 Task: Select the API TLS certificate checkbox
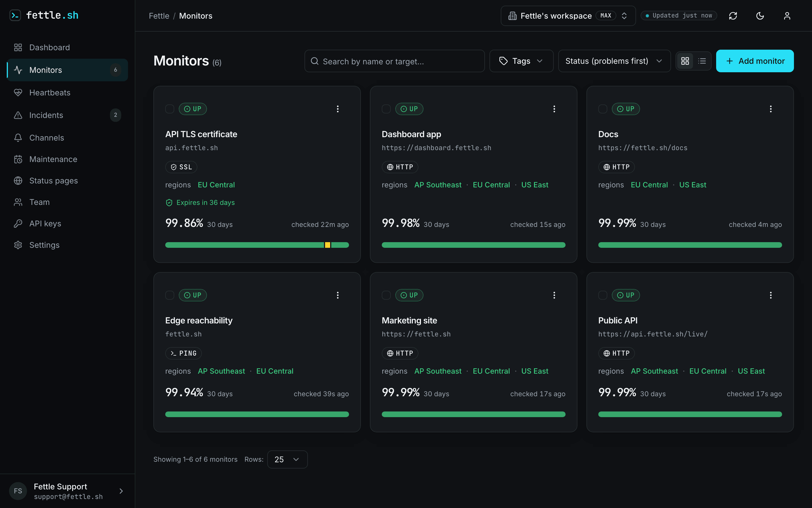tap(170, 109)
